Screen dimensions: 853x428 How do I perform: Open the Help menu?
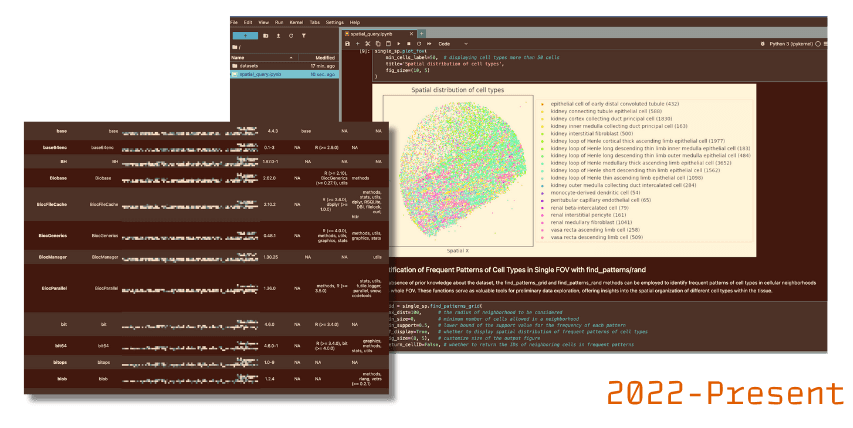[355, 22]
